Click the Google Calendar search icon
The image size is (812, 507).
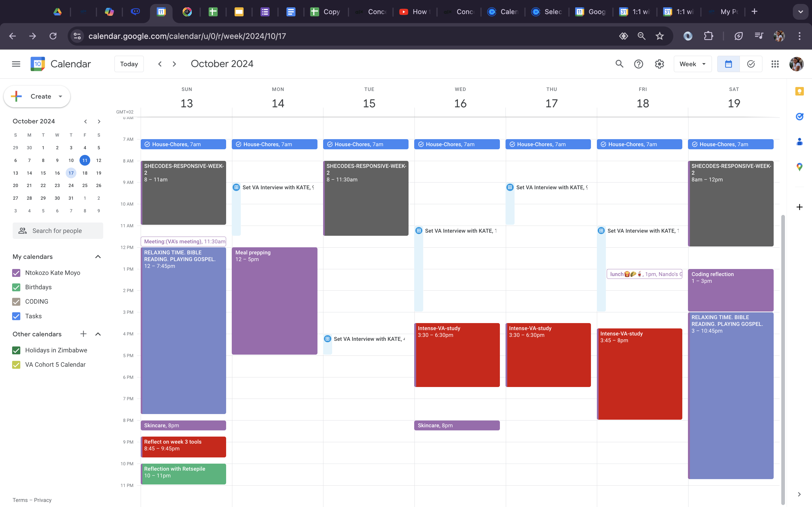[x=619, y=64]
